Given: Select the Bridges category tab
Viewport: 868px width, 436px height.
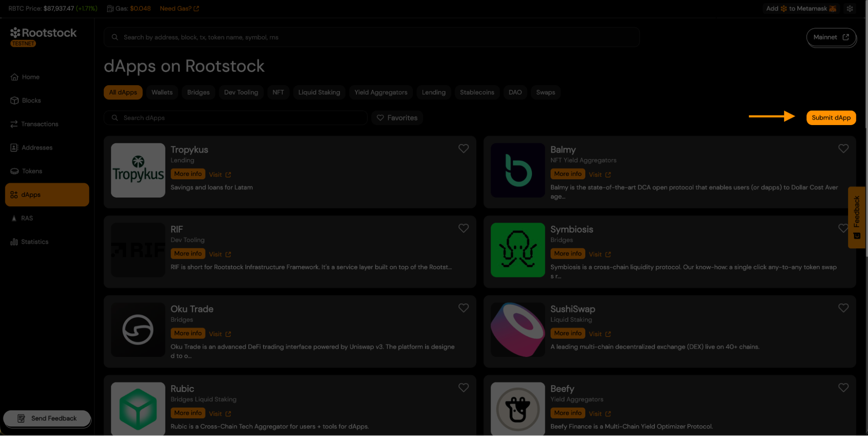Looking at the screenshot, I should tap(198, 92).
